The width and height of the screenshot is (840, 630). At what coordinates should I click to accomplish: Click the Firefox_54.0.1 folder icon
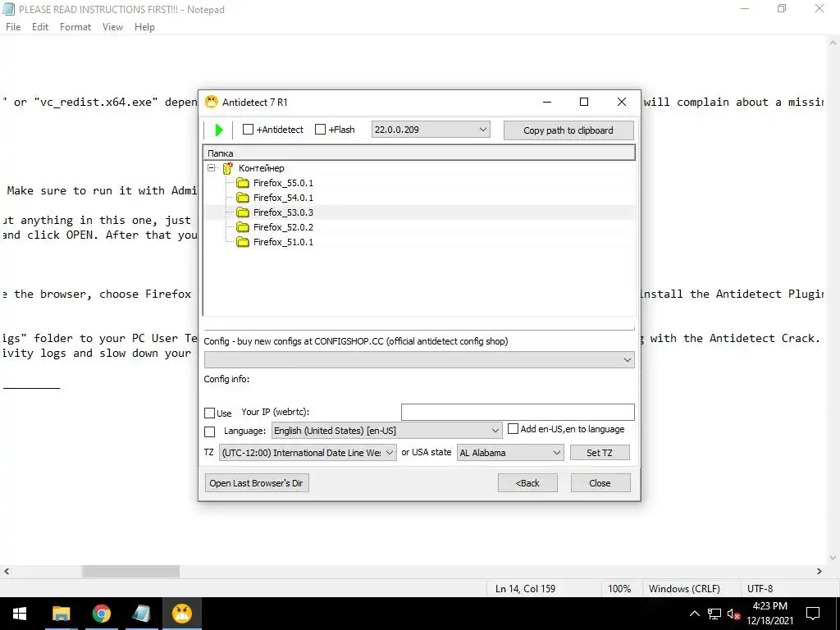point(243,198)
